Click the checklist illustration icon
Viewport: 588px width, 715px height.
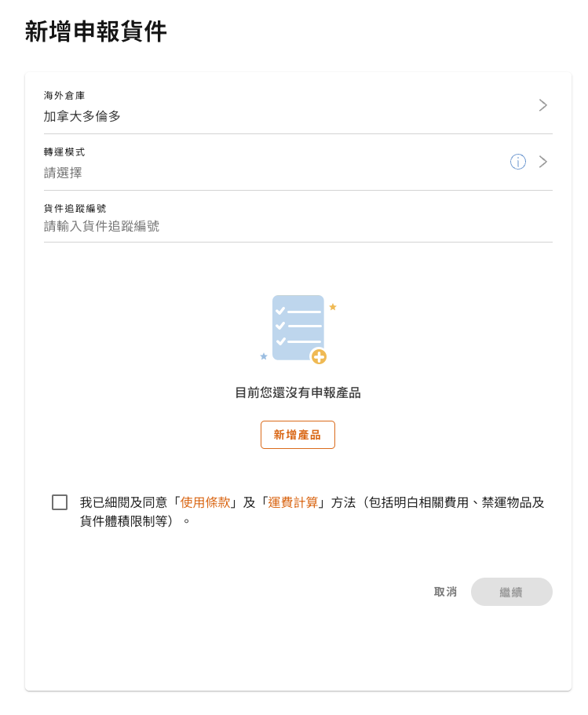click(298, 326)
